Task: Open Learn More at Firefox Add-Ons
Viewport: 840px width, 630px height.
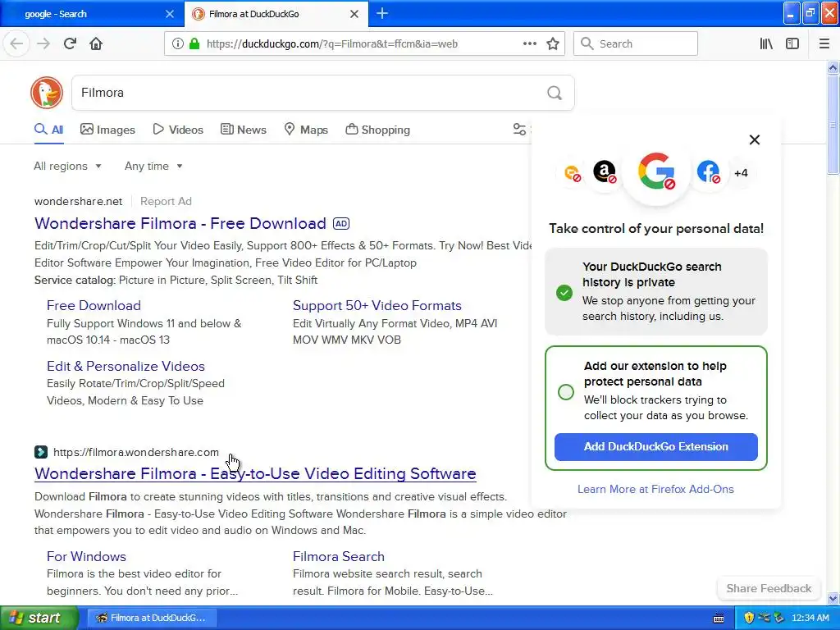Action: click(655, 489)
